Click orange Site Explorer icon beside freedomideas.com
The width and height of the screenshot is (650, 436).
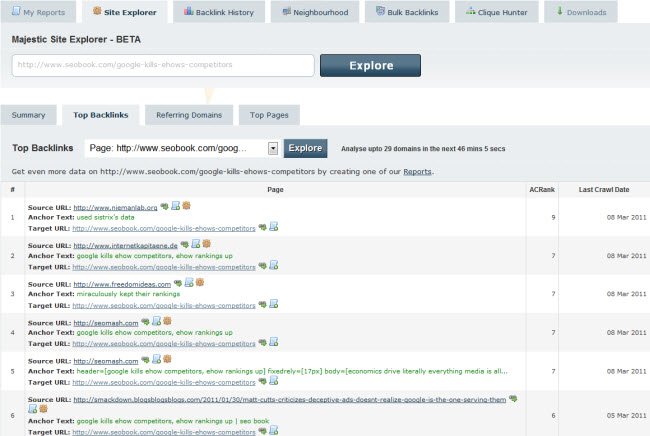[x=200, y=283]
